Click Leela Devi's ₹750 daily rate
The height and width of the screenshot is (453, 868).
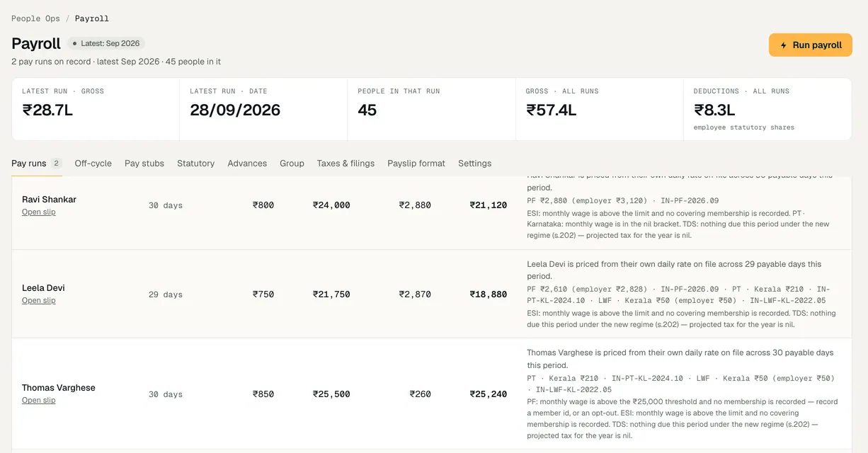[x=263, y=294]
